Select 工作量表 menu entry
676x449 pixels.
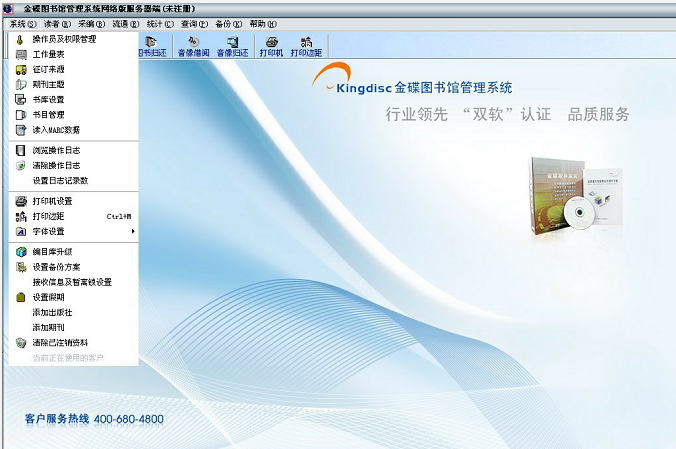tap(48, 54)
